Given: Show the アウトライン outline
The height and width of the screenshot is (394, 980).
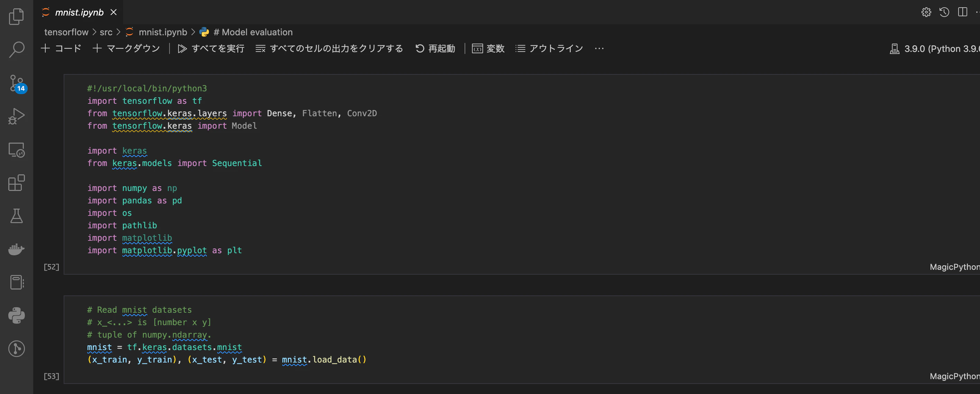Looking at the screenshot, I should (549, 49).
